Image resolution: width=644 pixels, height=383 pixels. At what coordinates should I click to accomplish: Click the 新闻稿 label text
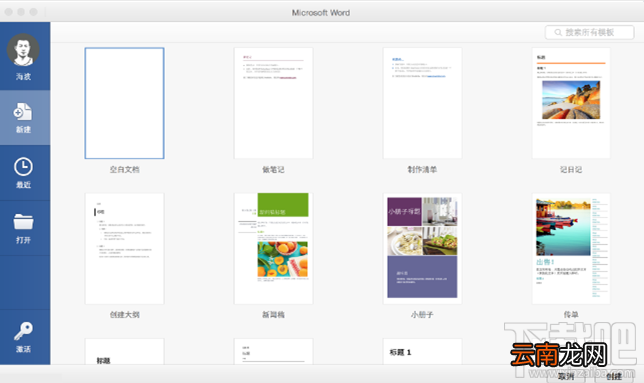pyautogui.click(x=274, y=314)
